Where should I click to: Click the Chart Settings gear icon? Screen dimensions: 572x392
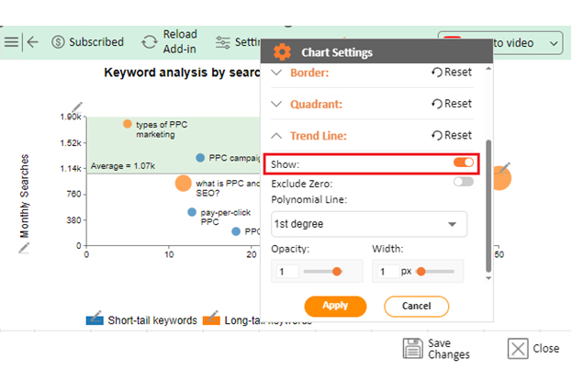click(x=283, y=52)
